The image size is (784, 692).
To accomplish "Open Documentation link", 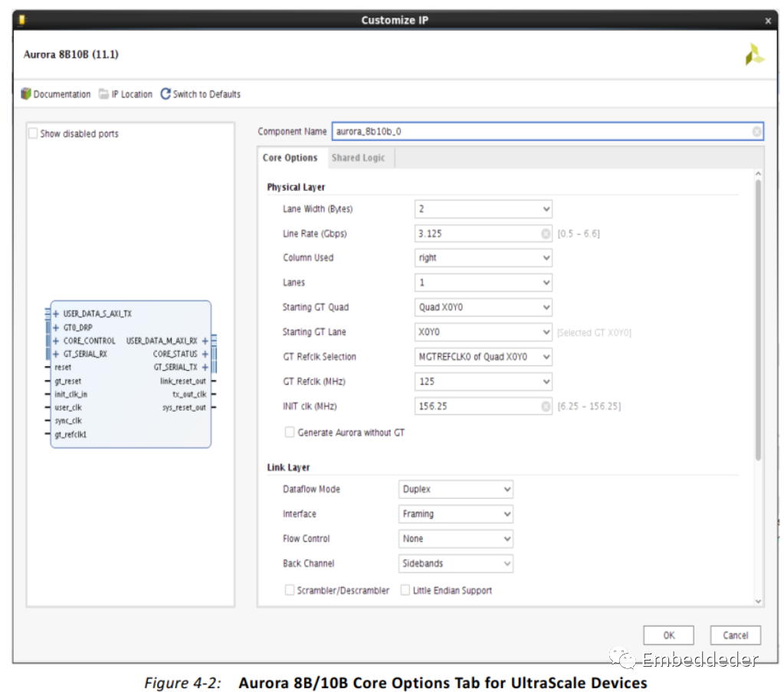I will pyautogui.click(x=62, y=94).
